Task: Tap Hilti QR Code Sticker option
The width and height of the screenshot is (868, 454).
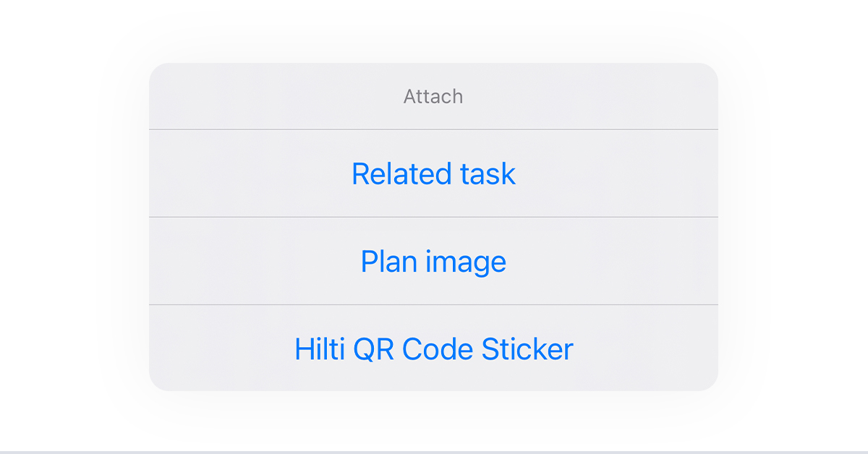Action: point(433,349)
